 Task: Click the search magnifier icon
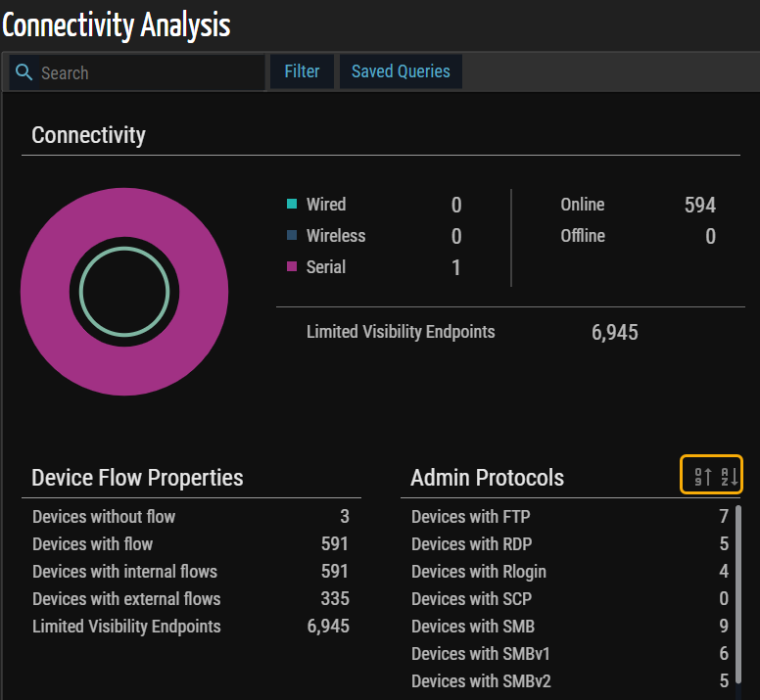point(24,72)
